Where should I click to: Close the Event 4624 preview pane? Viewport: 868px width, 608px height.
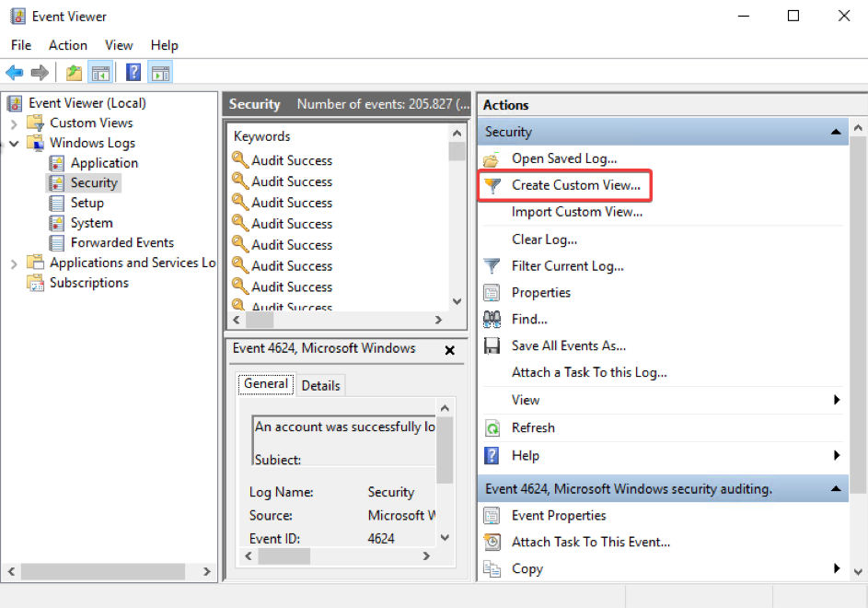[450, 350]
